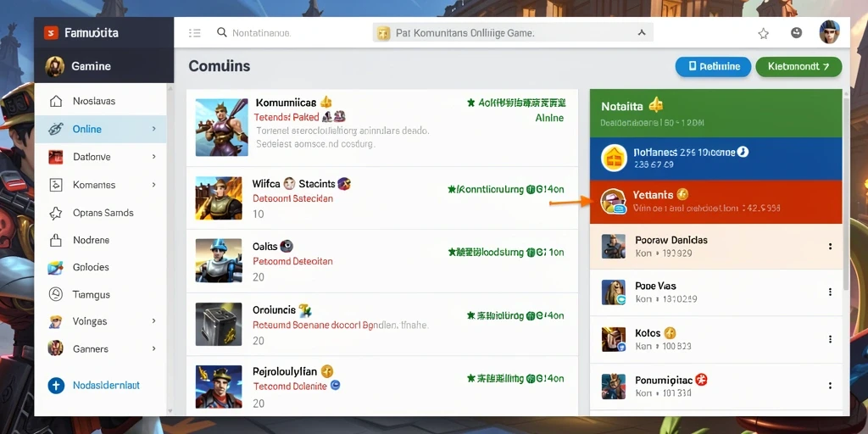The height and width of the screenshot is (434, 868).
Task: Click the star favorites icon in header
Action: tap(764, 34)
